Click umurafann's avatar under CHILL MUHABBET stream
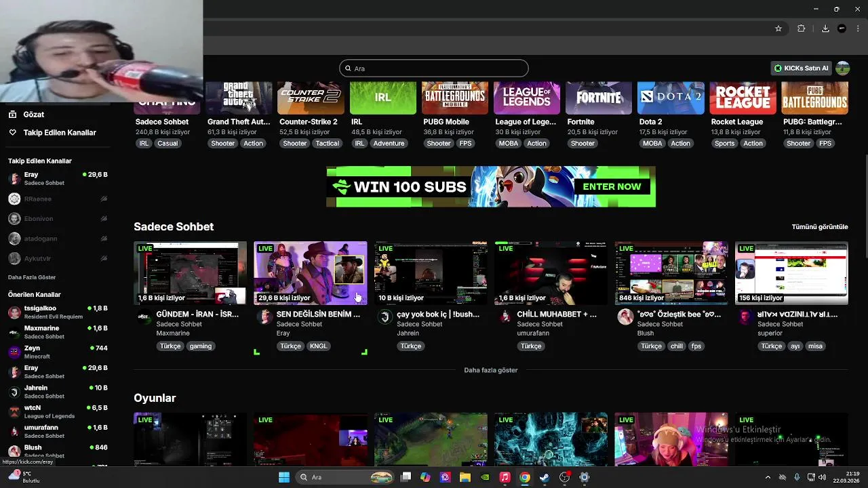The image size is (868, 488). coord(505,317)
